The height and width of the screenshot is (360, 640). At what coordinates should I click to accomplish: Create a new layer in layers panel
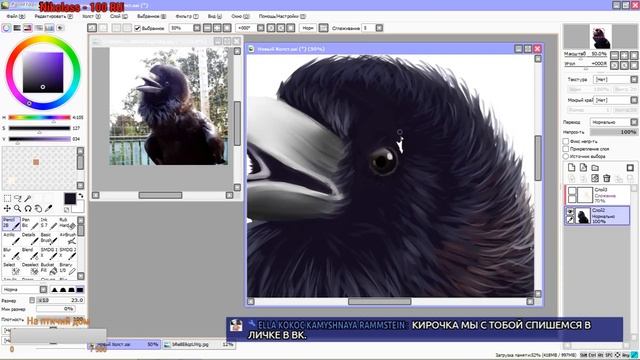(571, 168)
